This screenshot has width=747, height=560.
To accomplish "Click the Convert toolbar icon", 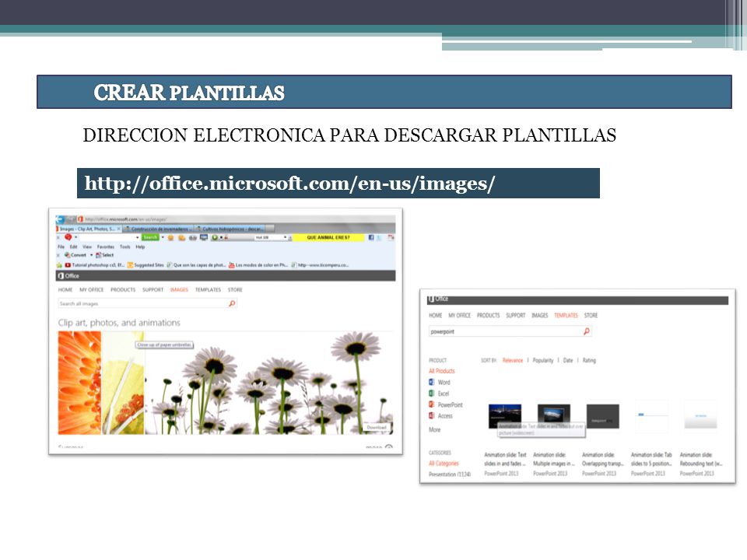I will coord(67,255).
